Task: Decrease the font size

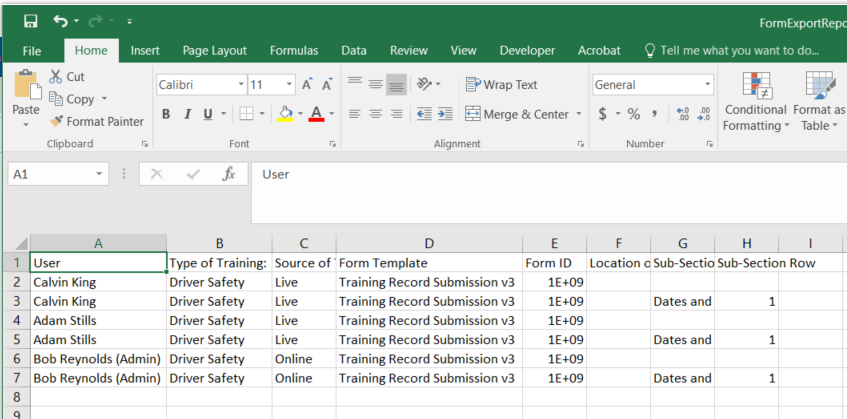Action: [x=327, y=84]
